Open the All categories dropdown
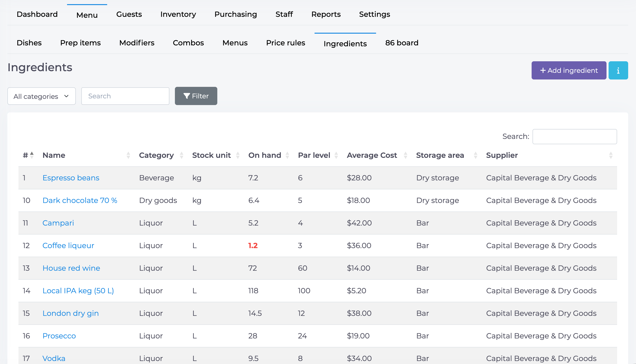Viewport: 636px width, 364px height. pyautogui.click(x=41, y=96)
